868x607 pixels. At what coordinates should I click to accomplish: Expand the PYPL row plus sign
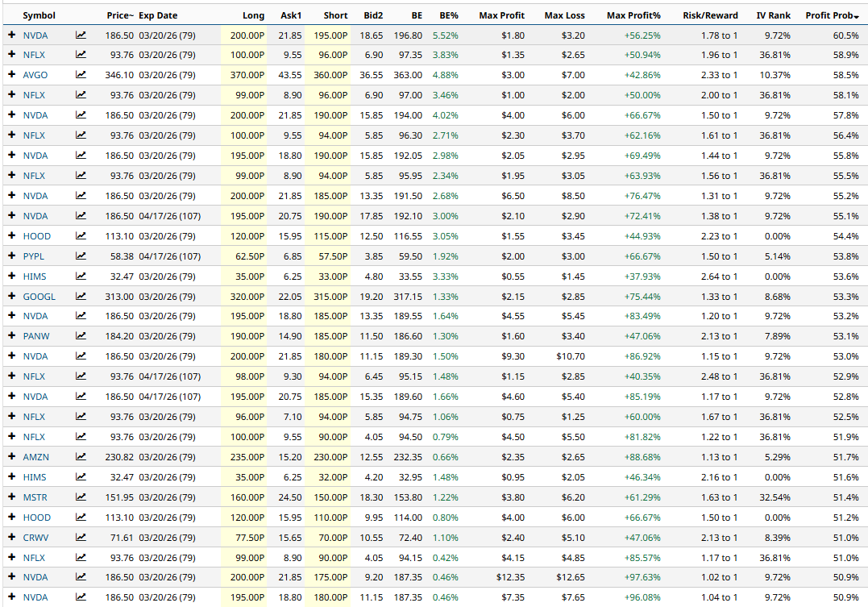[11, 256]
